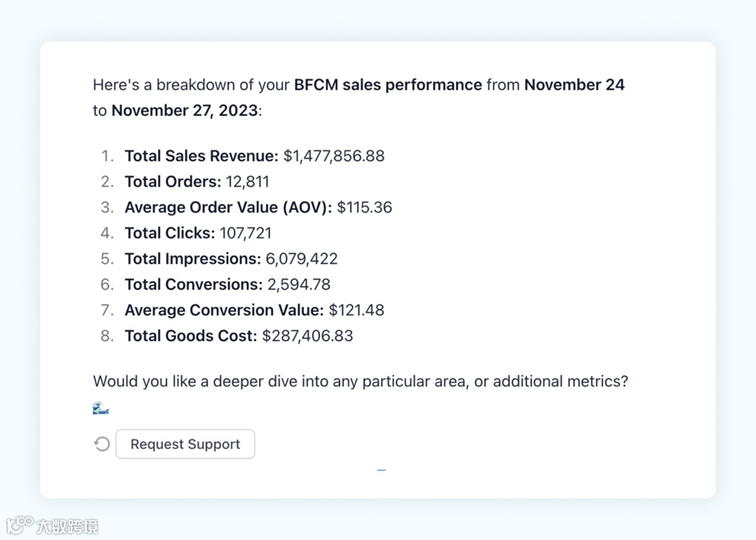Click the Average Conversion Value label

[224, 311]
